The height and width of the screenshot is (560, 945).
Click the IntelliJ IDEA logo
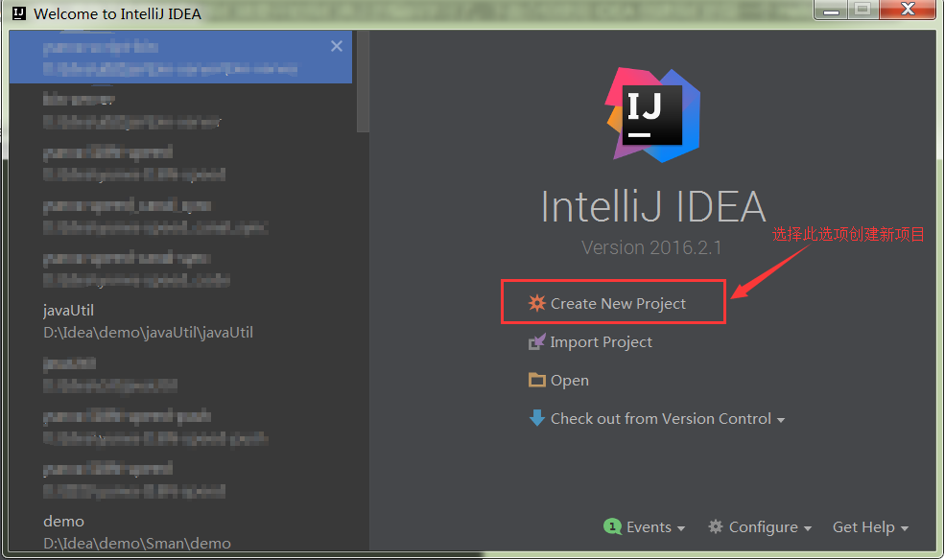point(653,113)
